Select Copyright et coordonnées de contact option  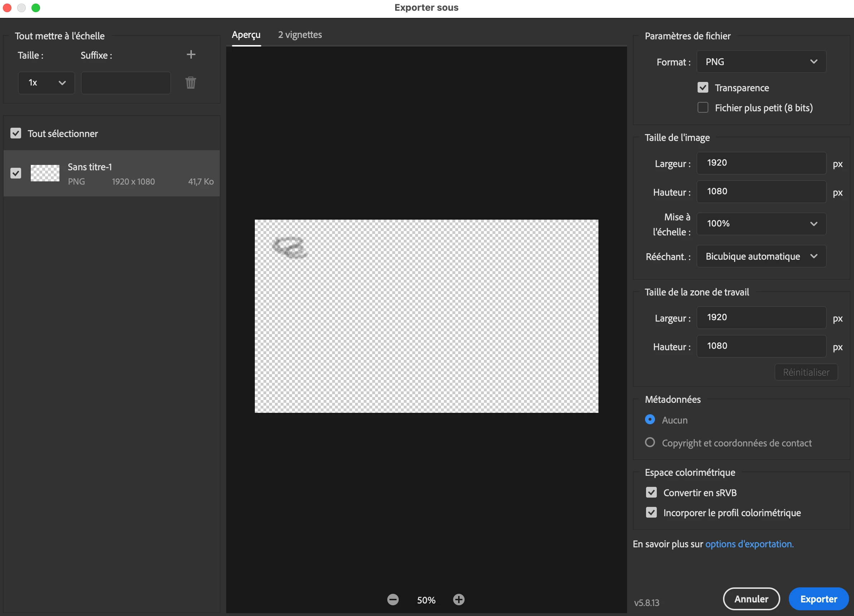pos(650,442)
